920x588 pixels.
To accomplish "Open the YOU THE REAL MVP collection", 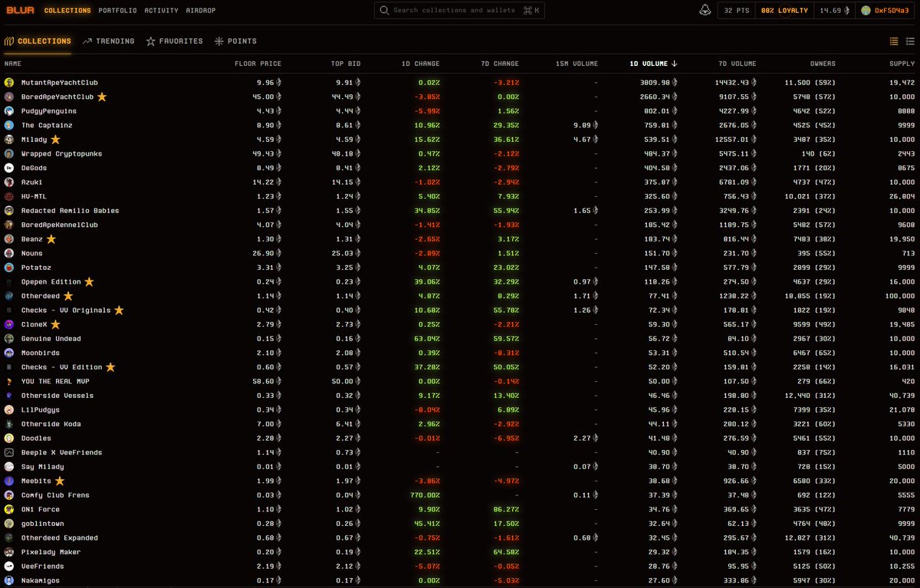I will pyautogui.click(x=55, y=382).
